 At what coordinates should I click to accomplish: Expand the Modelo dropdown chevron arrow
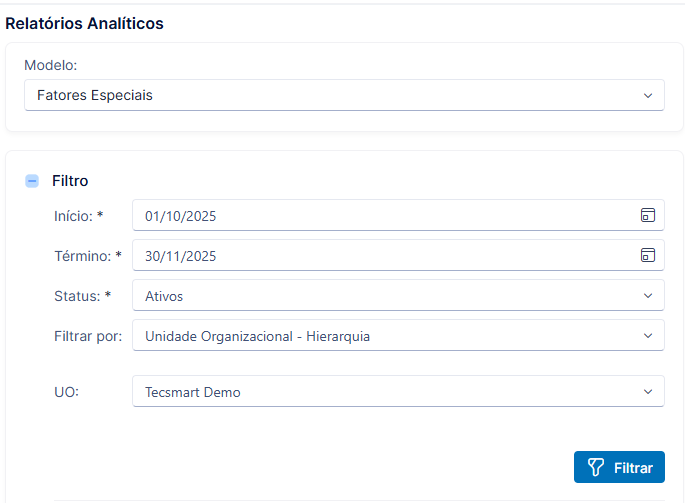pyautogui.click(x=648, y=95)
